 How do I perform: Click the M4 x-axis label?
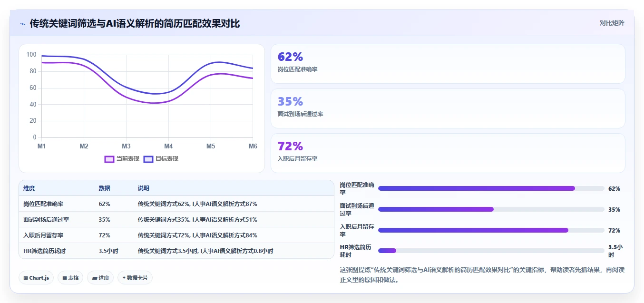pos(168,146)
